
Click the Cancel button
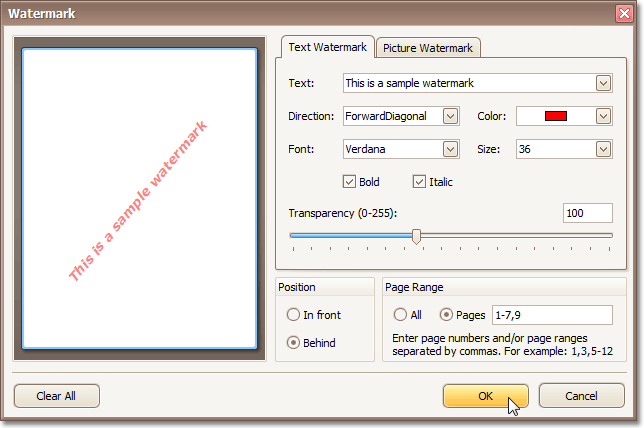pyautogui.click(x=581, y=396)
